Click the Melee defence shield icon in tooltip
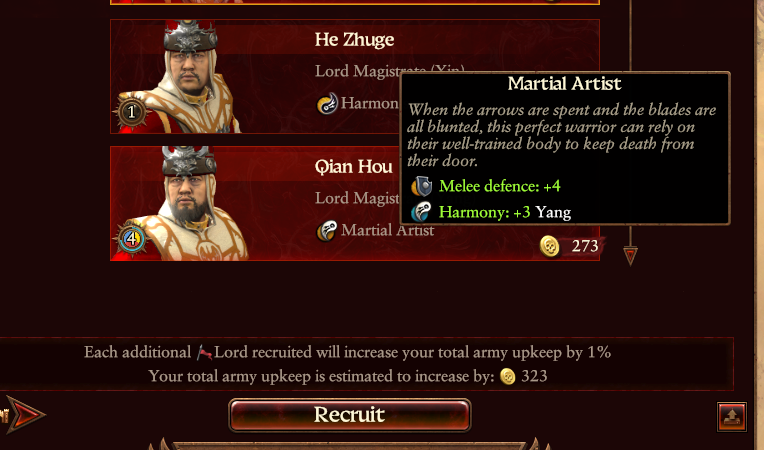Screen dimensions: 764x450 point(421,186)
